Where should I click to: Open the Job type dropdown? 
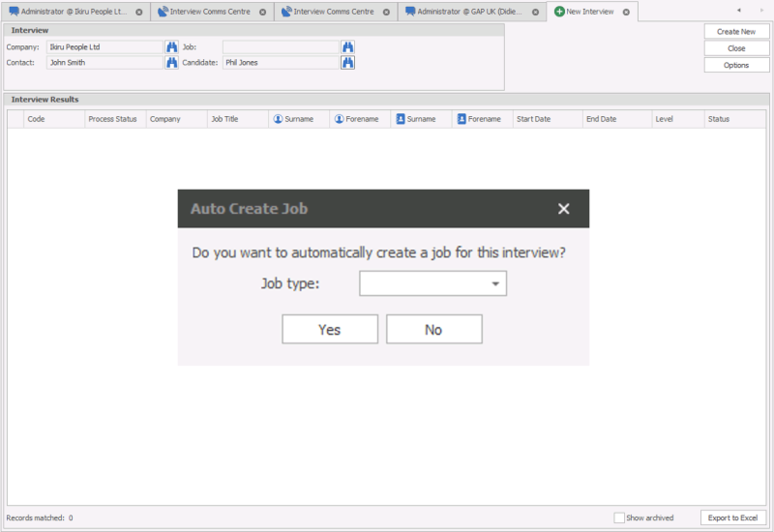(495, 283)
